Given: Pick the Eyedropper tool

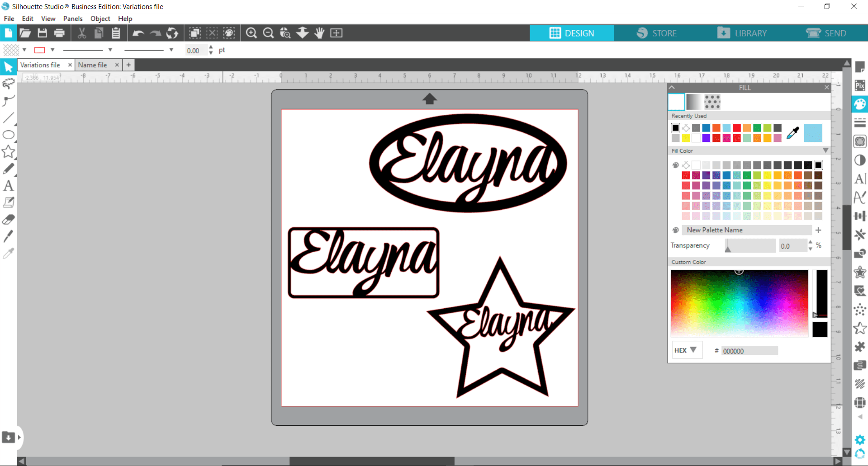Looking at the screenshot, I should 8,253.
